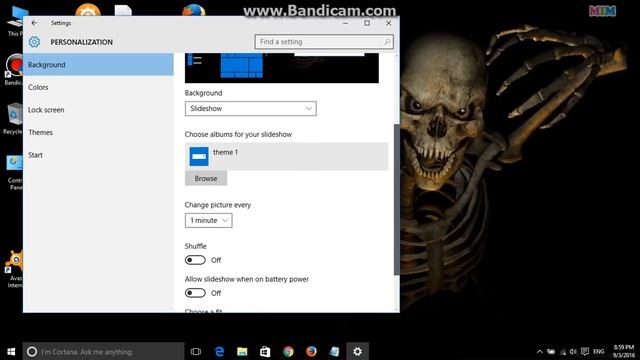Viewport: 640px width, 360px height.
Task: Launch Firefox from the taskbar
Action: click(311, 351)
